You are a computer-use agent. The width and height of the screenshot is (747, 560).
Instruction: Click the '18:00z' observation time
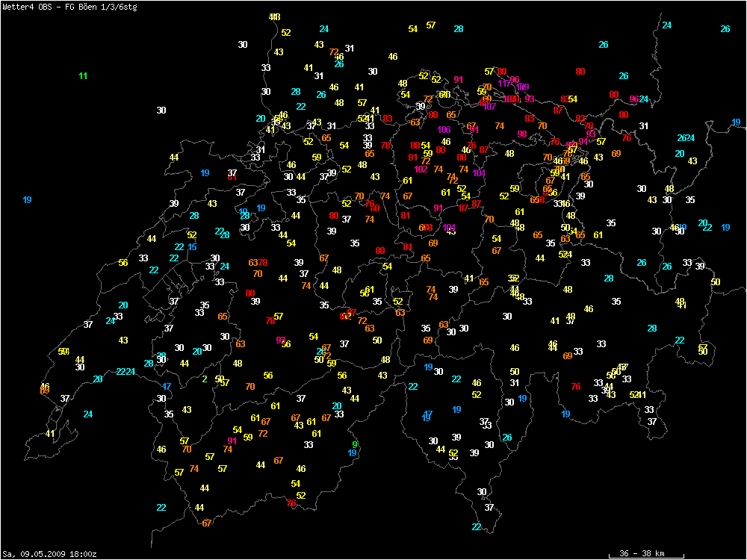82,554
